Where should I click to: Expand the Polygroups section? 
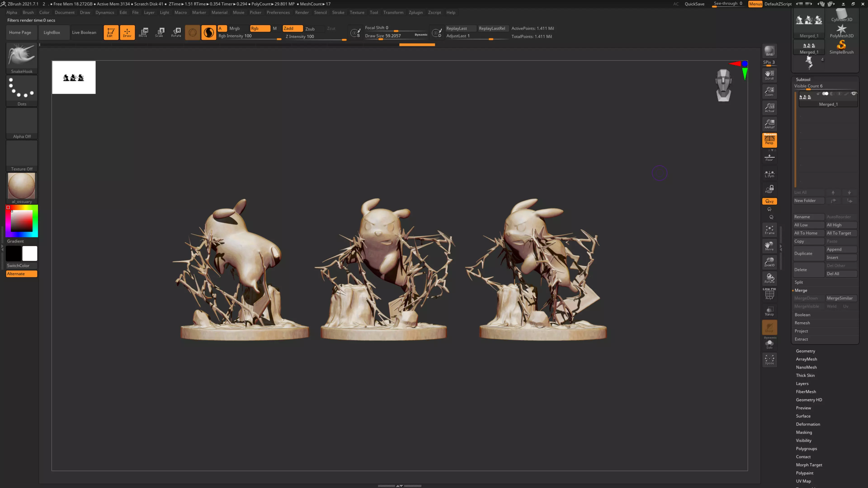pos(806,449)
